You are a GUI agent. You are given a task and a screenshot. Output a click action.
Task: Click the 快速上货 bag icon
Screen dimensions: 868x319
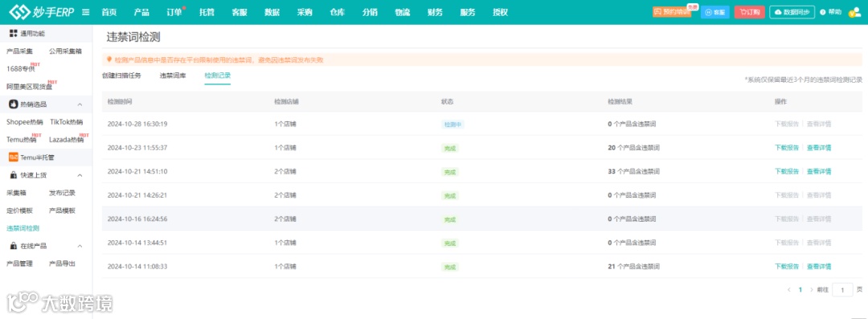click(x=14, y=175)
